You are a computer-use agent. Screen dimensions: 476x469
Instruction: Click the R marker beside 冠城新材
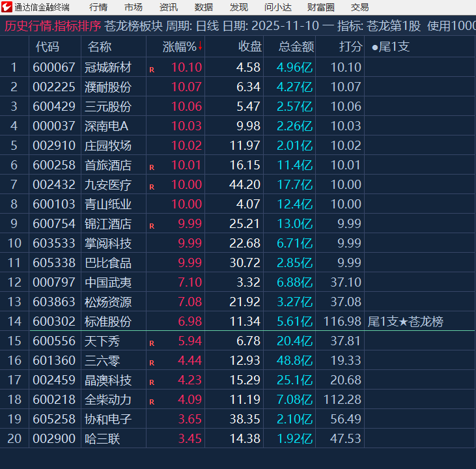coord(152,69)
